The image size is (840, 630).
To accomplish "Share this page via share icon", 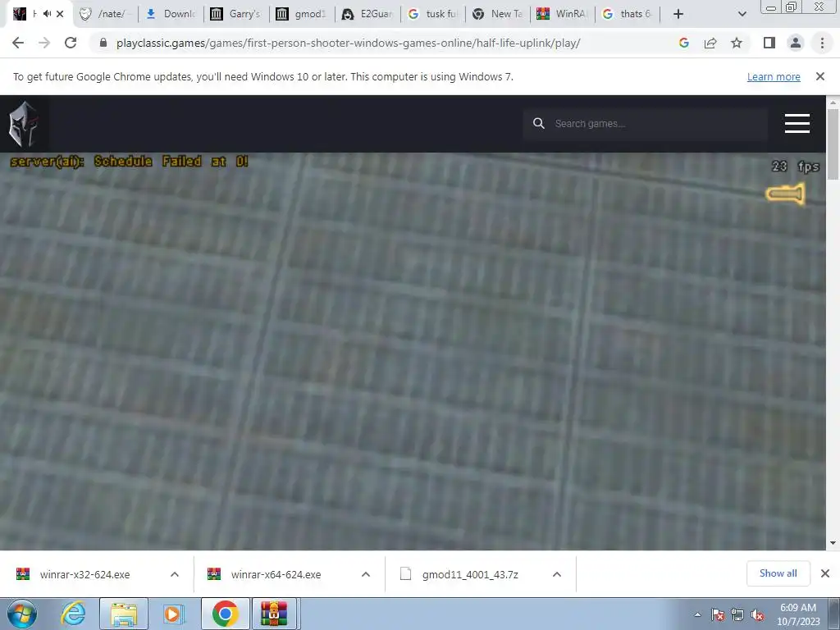I will point(710,43).
